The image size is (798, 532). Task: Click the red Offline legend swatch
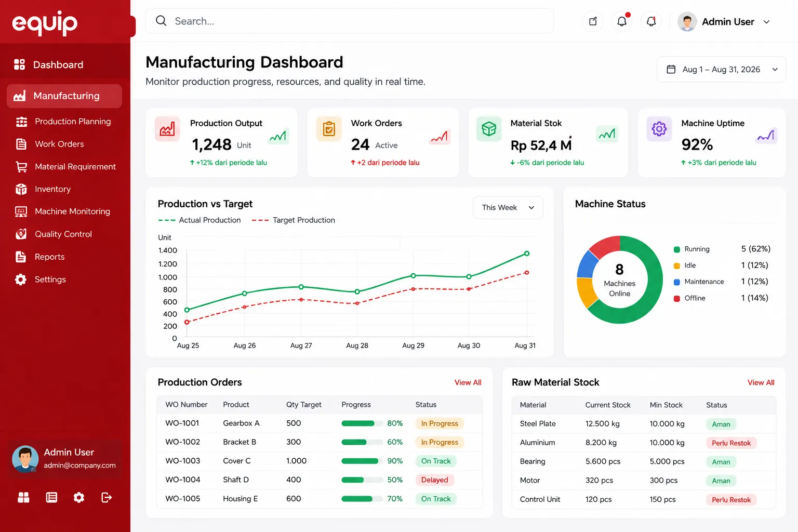677,298
